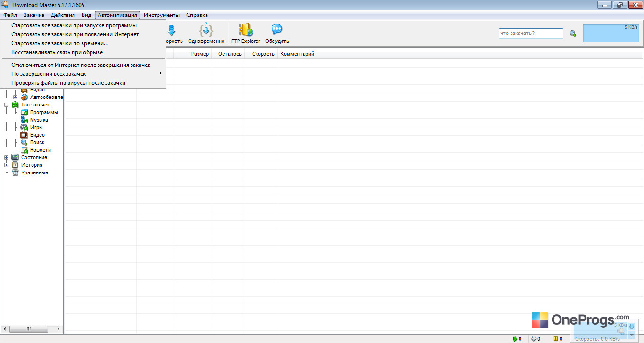Close the Автоматизация menu via its title

(117, 15)
